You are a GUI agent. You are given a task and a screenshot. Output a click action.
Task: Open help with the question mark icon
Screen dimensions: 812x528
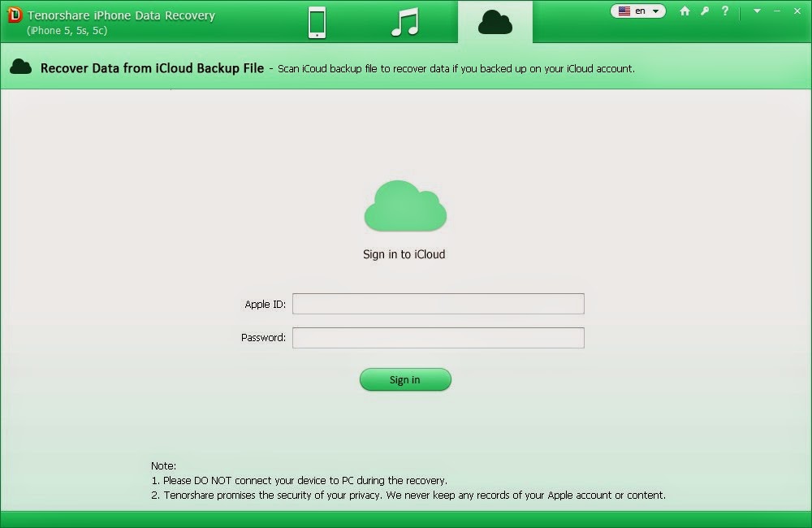click(x=725, y=11)
